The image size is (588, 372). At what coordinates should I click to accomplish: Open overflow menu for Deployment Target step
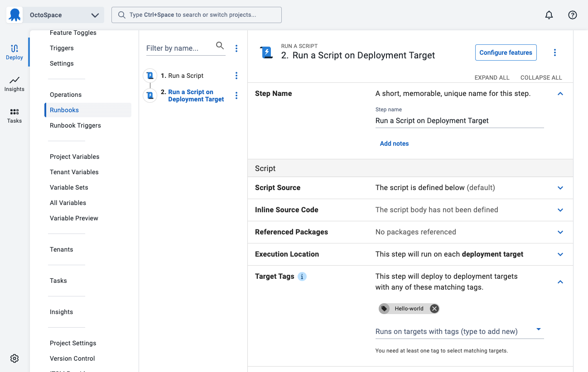236,95
